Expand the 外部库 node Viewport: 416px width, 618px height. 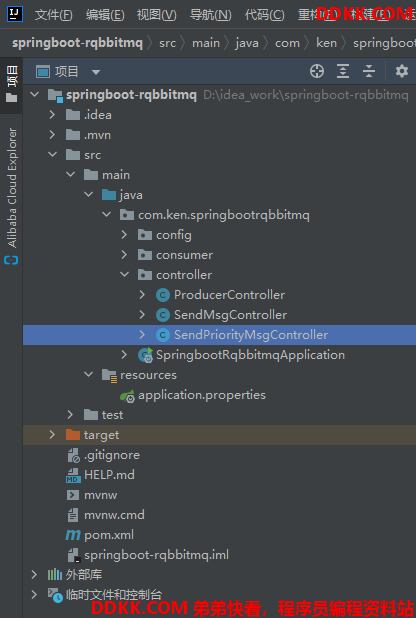coord(34,575)
